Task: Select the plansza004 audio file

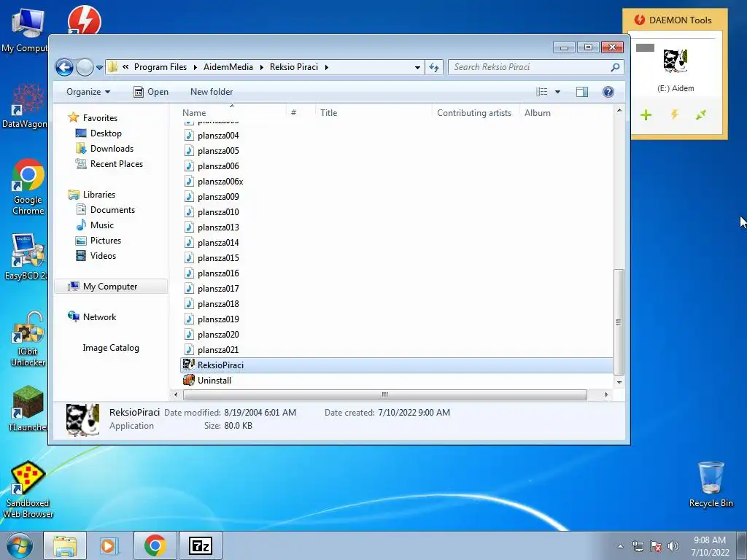Action: (x=218, y=136)
